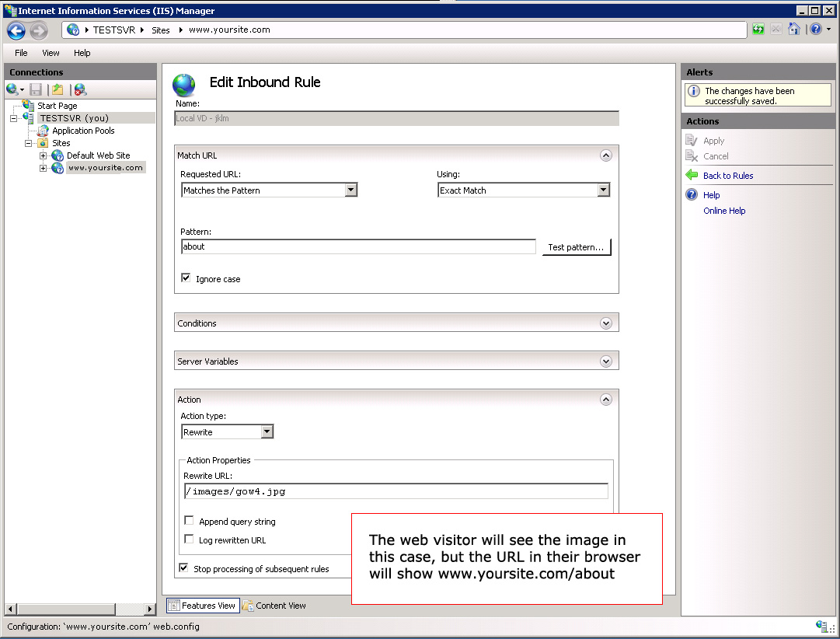This screenshot has width=840, height=639.
Task: Click the Default Web Site globe icon
Action: click(x=58, y=155)
